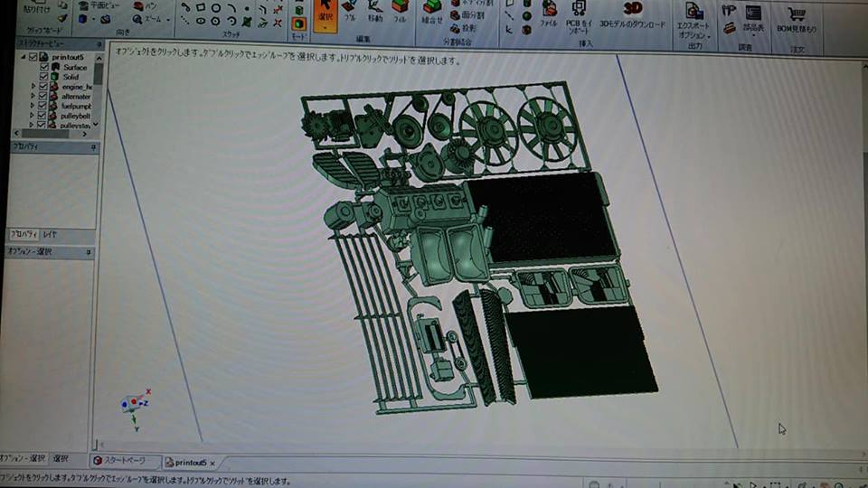Click the XYZ axis orientation triad

click(135, 408)
